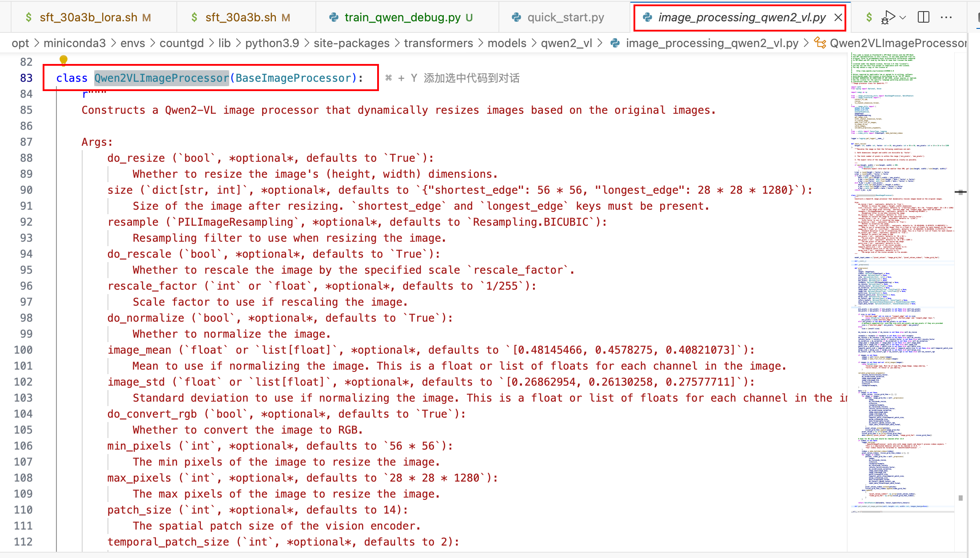The height and width of the screenshot is (558, 980).
Task: Open the More Actions ellipsis menu
Action: click(946, 17)
